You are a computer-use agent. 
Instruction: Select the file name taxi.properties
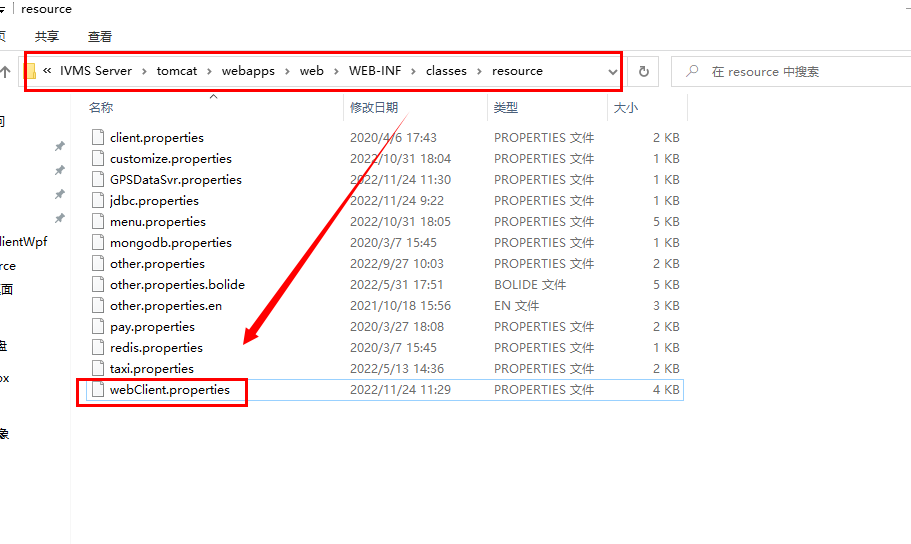[152, 368]
